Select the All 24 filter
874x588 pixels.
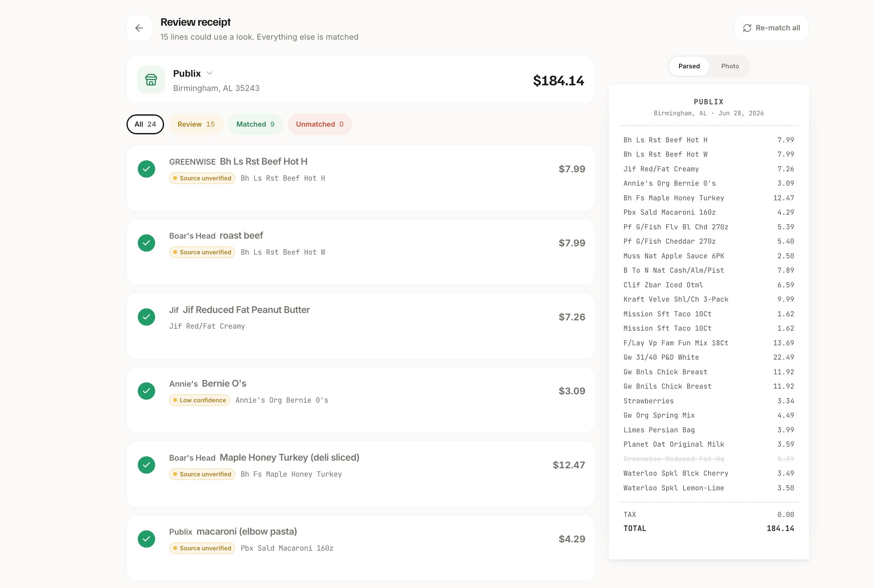coord(145,124)
